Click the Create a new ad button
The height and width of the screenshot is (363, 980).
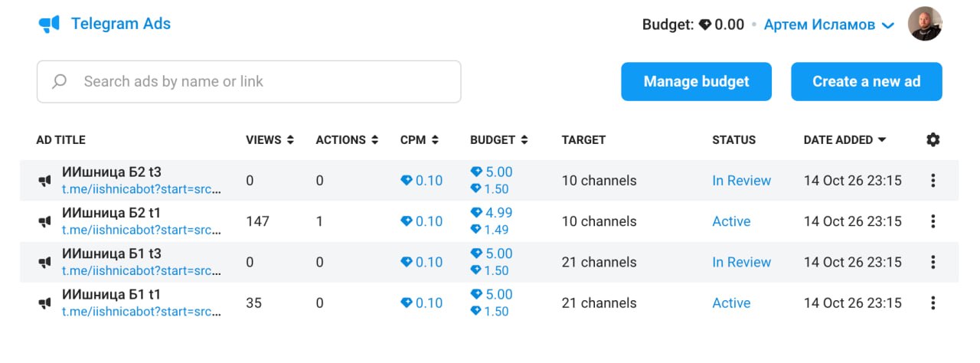point(866,81)
